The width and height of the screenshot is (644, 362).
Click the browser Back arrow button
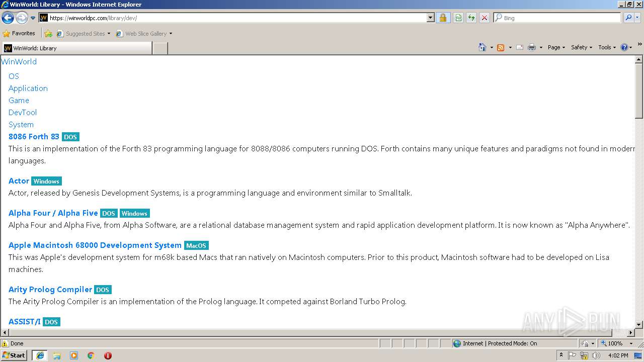click(x=8, y=18)
